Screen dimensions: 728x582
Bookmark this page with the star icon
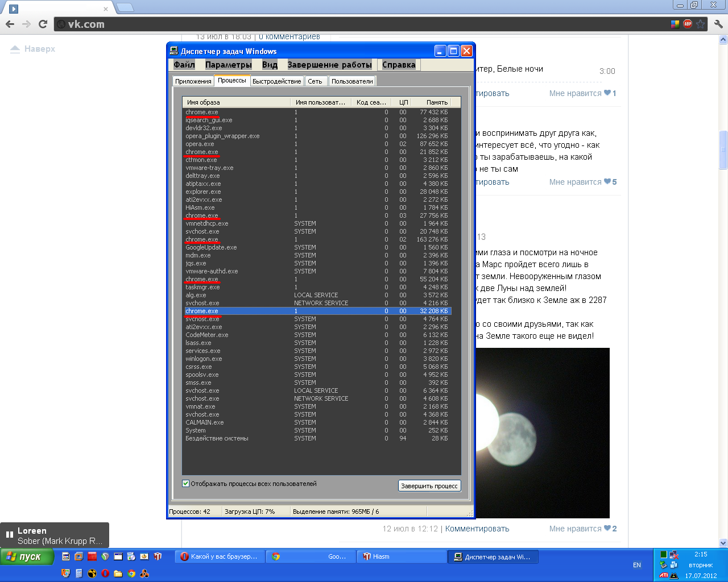701,24
